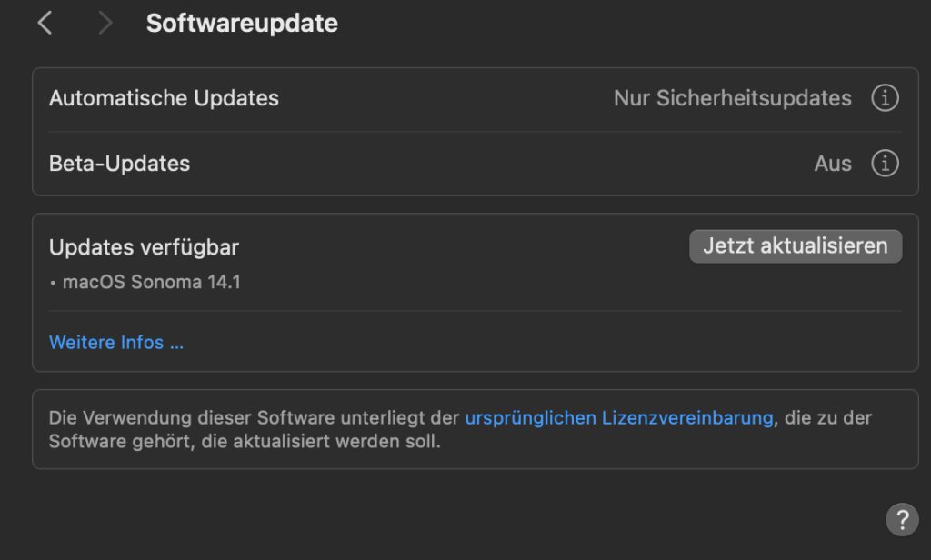Click the Updates verfügbar heading

(x=144, y=247)
